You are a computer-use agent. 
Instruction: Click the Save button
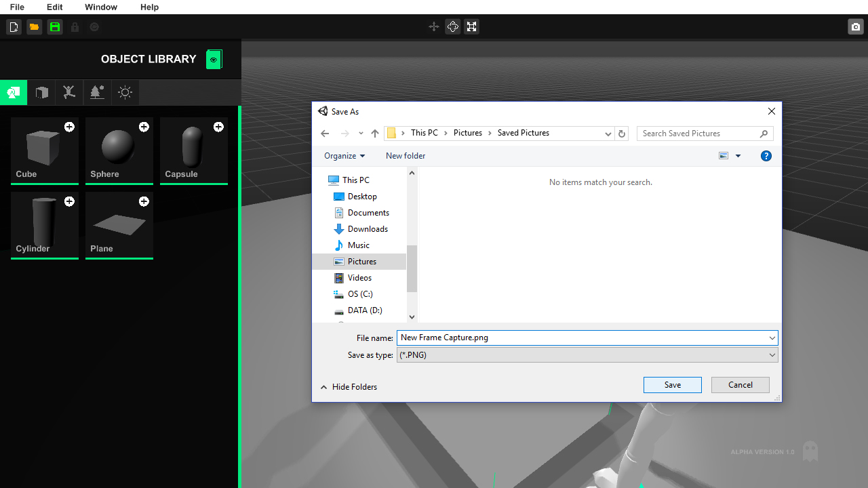click(x=672, y=384)
